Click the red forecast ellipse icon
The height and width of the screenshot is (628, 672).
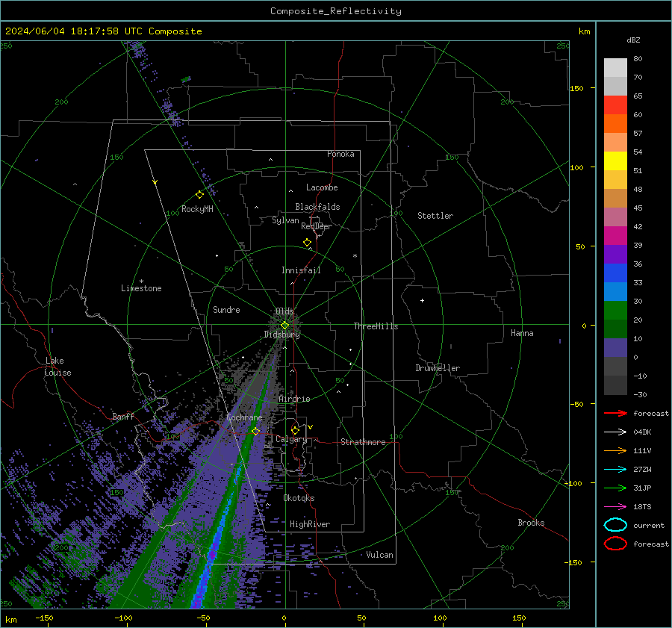[615, 544]
